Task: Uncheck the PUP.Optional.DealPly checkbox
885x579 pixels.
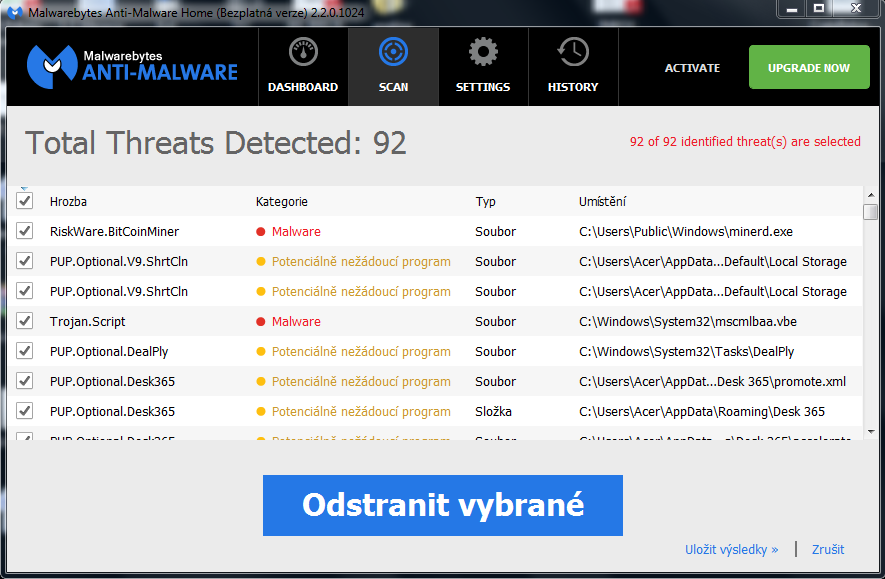Action: pyautogui.click(x=24, y=350)
